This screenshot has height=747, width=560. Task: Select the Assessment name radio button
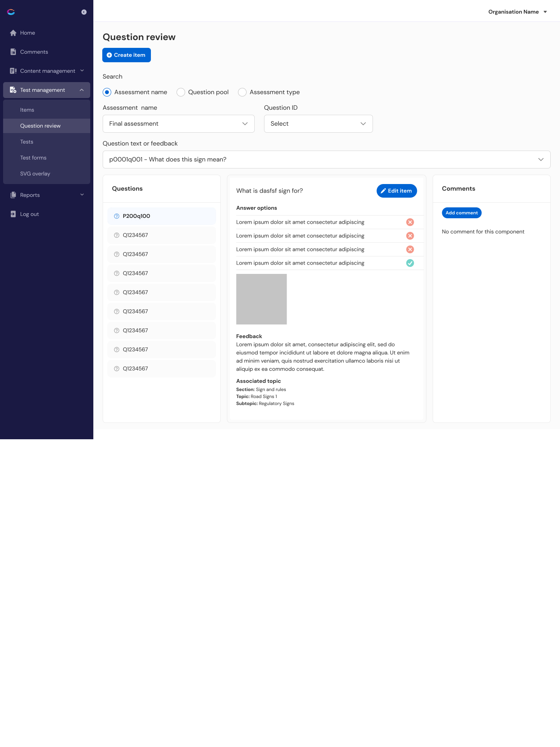[107, 93]
